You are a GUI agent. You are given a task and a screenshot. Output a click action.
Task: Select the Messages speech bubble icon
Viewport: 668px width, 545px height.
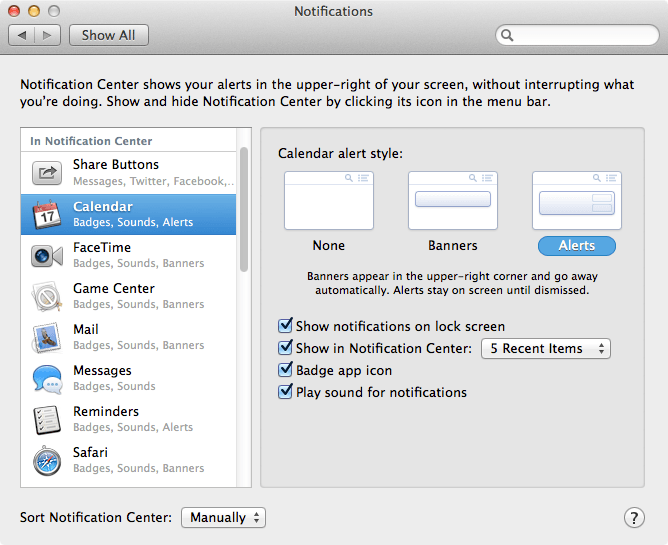coord(46,378)
